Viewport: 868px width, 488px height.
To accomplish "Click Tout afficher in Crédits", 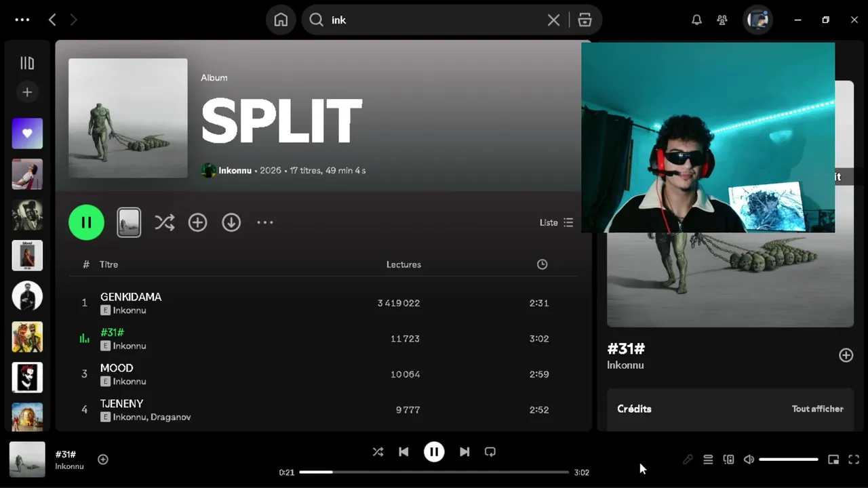I will 818,409.
